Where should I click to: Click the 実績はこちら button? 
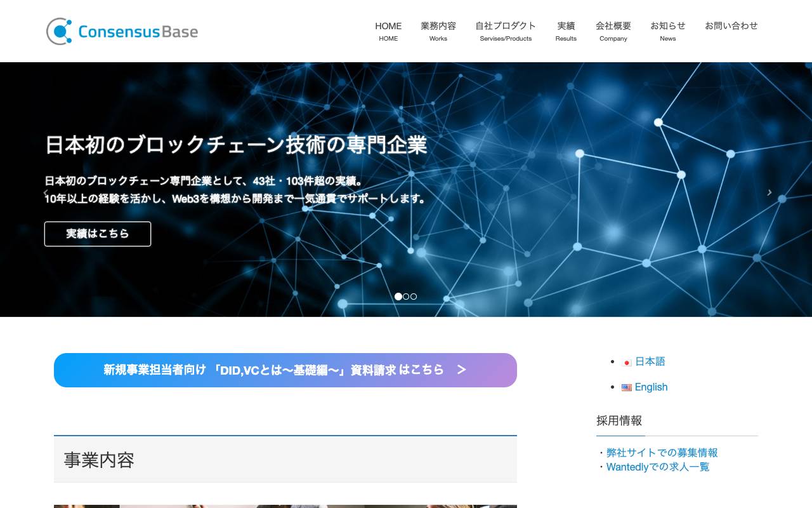tap(98, 234)
